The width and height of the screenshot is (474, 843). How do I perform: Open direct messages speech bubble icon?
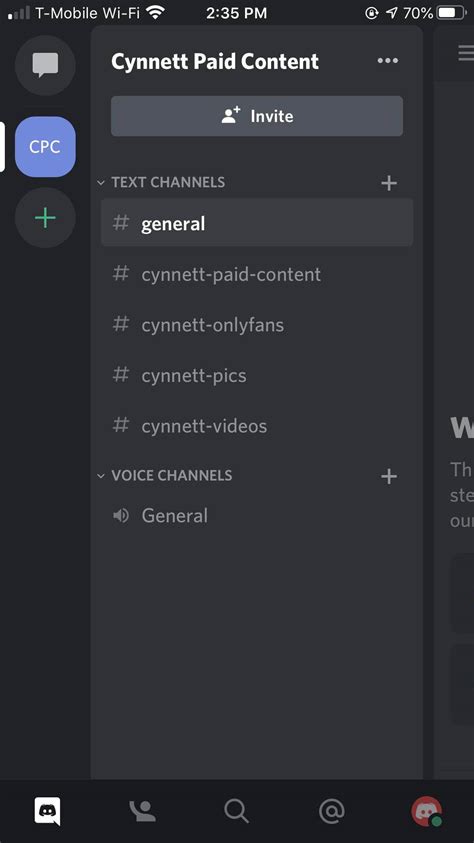(x=45, y=65)
